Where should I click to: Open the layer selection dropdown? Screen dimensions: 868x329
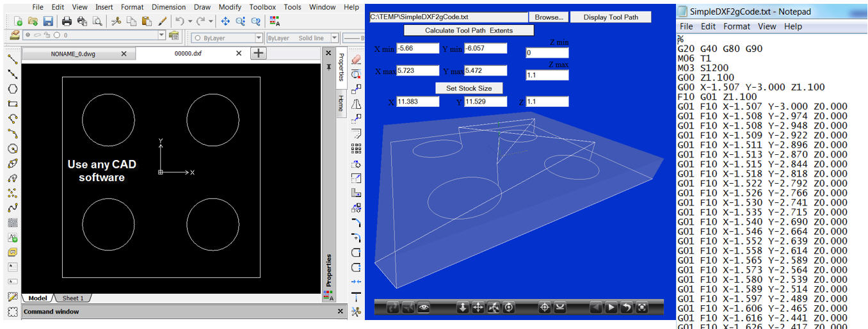161,36
